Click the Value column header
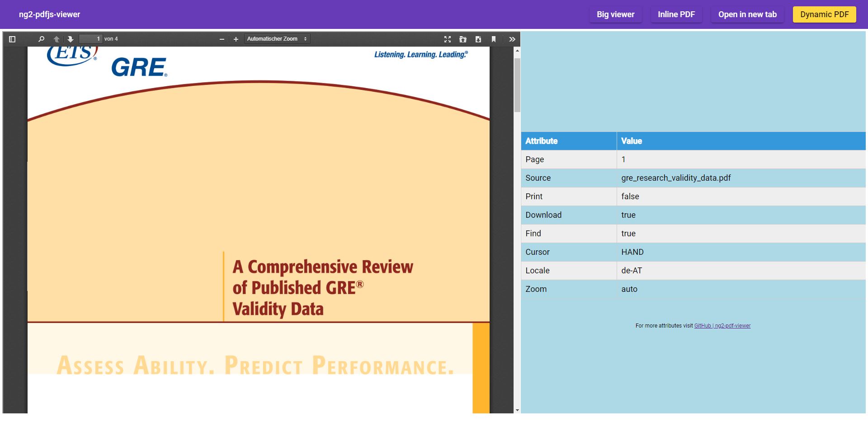 pos(741,141)
